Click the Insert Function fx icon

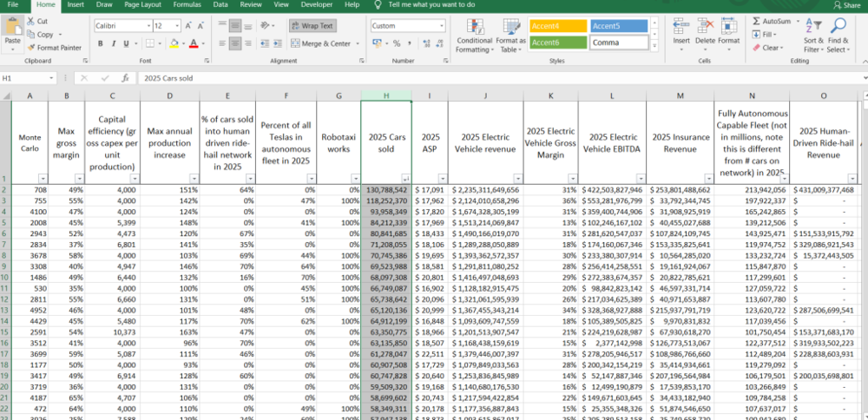pyautogui.click(x=127, y=78)
